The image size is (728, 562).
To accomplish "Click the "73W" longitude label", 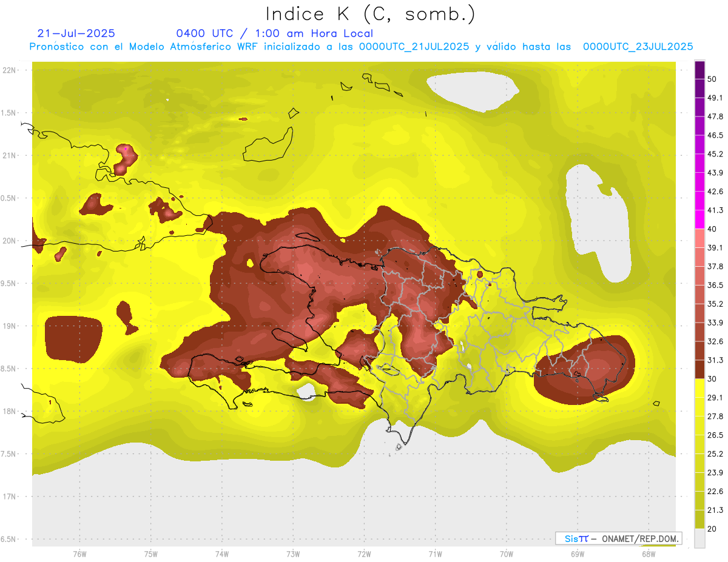I will point(293,554).
